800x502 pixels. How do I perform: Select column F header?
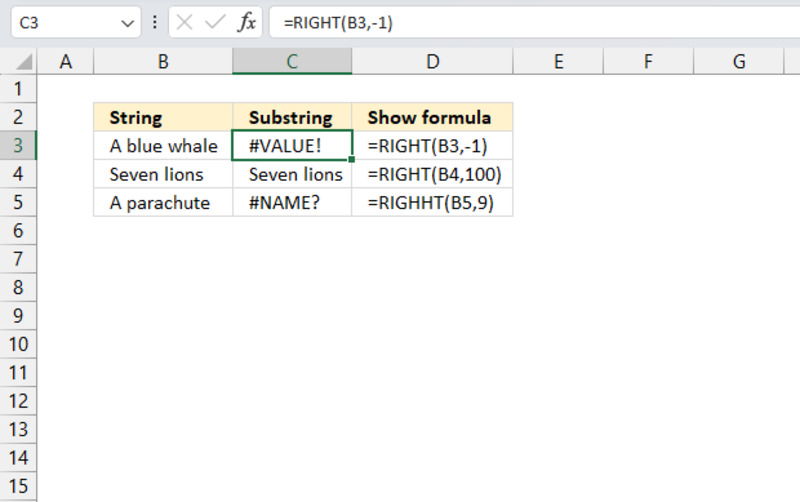(x=648, y=62)
